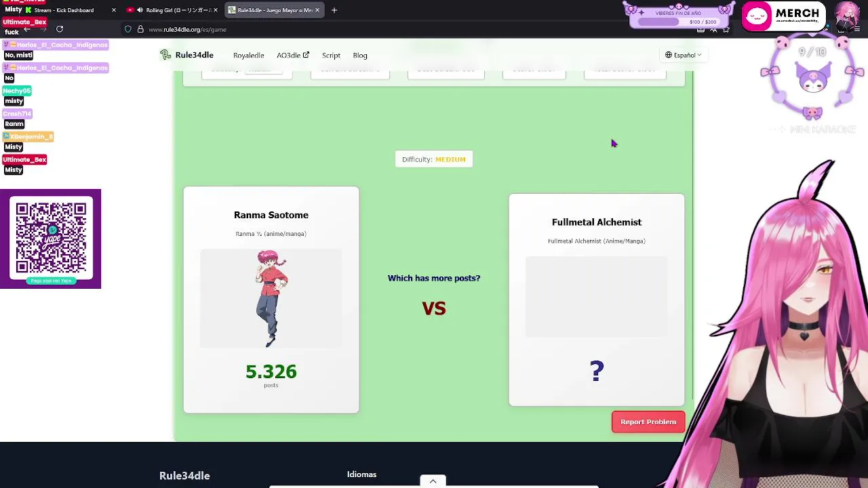Switch to the Stream - Kick Dashboard tab
The height and width of the screenshot is (488, 868).
click(x=64, y=10)
